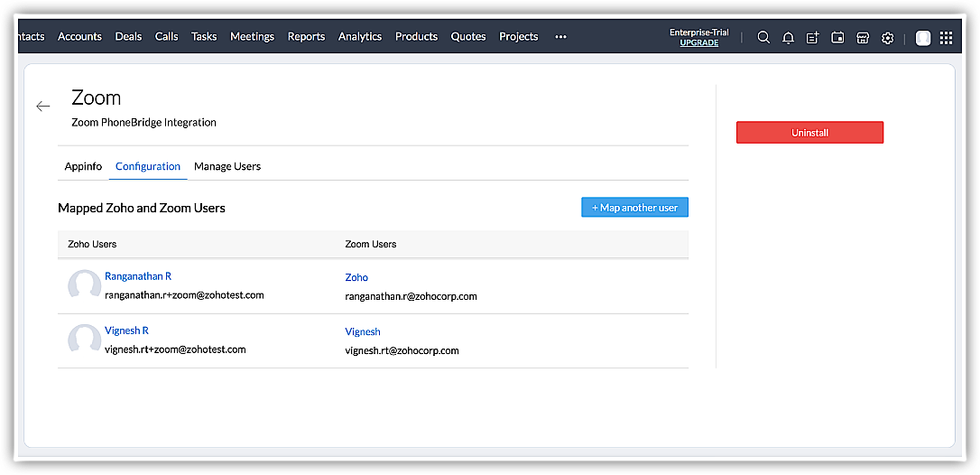Open Vignesh R's Zoho user link
Viewport: 980px width, 475px height.
126,331
